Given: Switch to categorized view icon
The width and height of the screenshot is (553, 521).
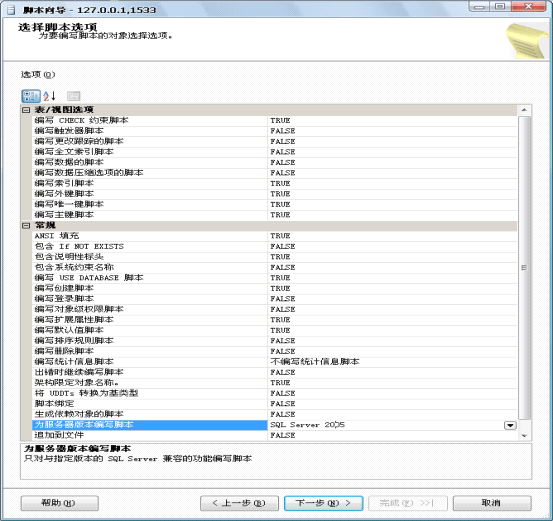Looking at the screenshot, I should (x=31, y=96).
